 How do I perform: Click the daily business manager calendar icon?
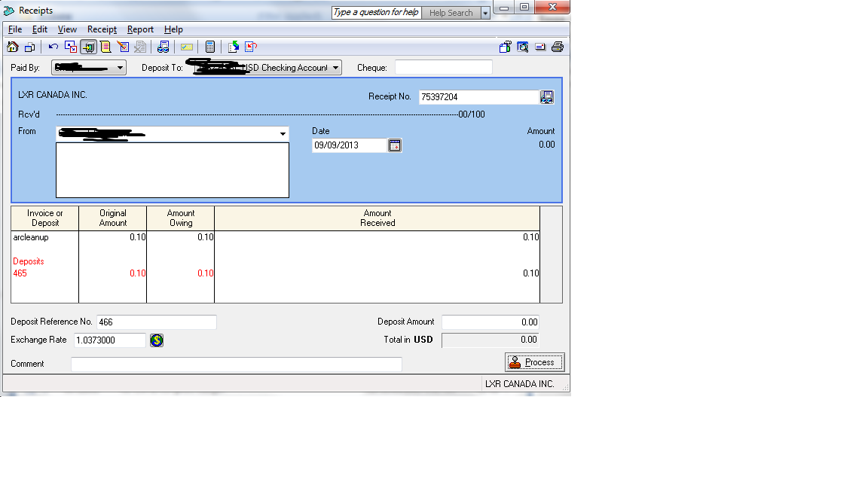click(30, 47)
